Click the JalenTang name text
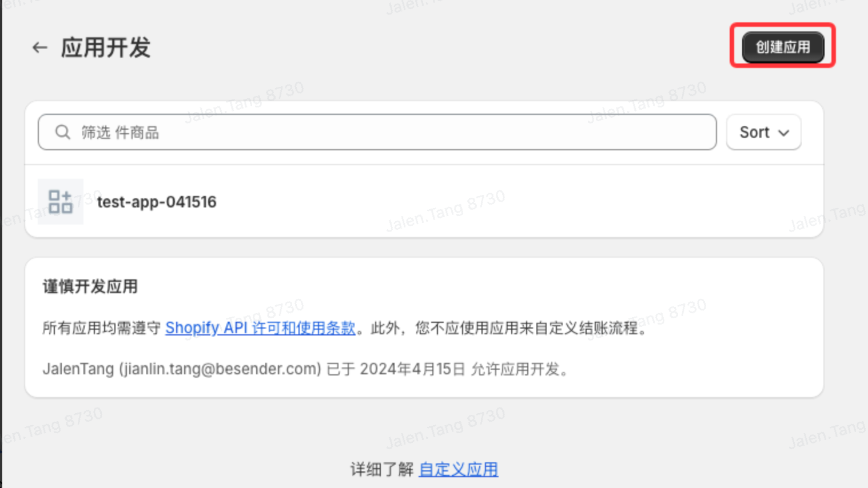Screen dimensions: 868x488 click(78, 369)
